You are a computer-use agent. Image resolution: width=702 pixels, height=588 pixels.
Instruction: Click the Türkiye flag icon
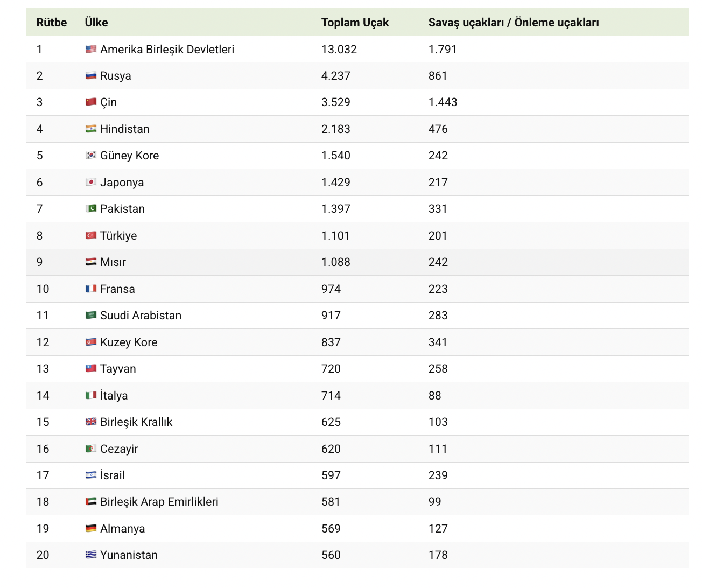coord(90,235)
